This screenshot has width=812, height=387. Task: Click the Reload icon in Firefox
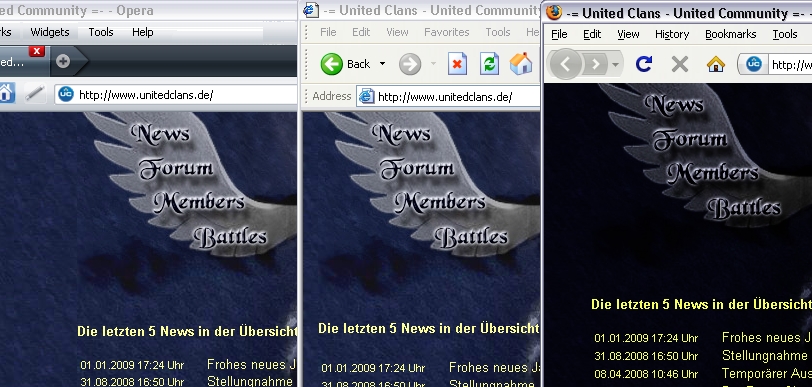pyautogui.click(x=644, y=64)
